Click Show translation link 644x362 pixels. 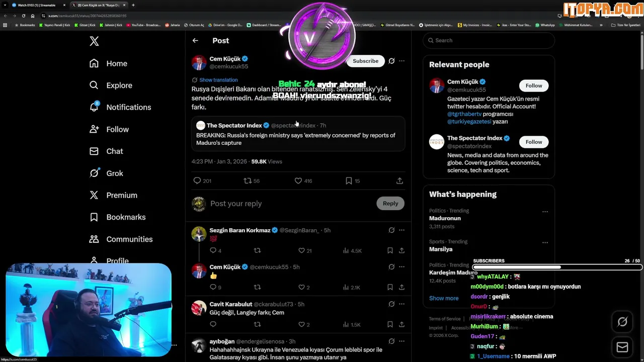[x=218, y=80]
